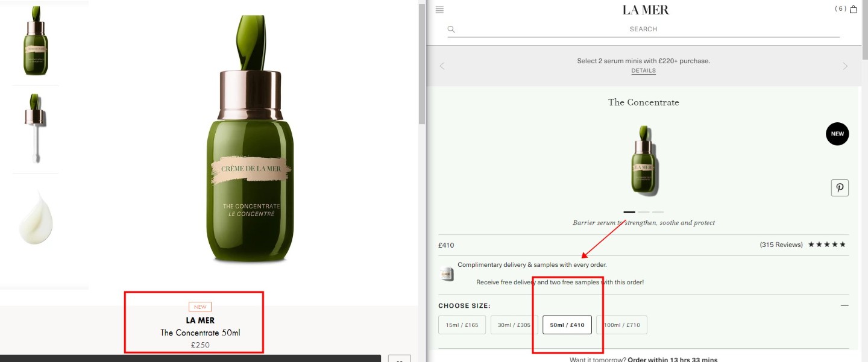Open the (315 Reviews) link
868x362 pixels.
781,245
